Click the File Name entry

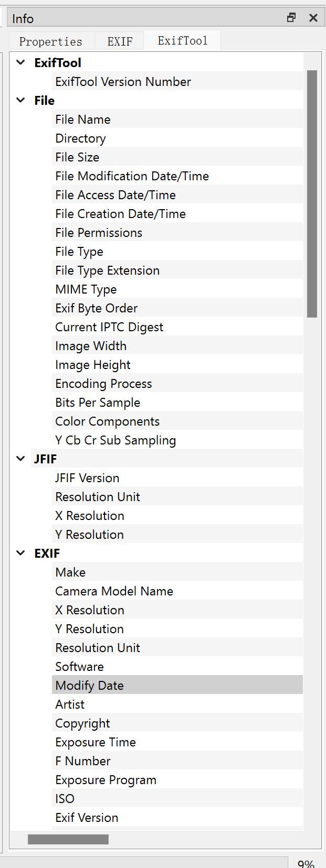(x=83, y=120)
